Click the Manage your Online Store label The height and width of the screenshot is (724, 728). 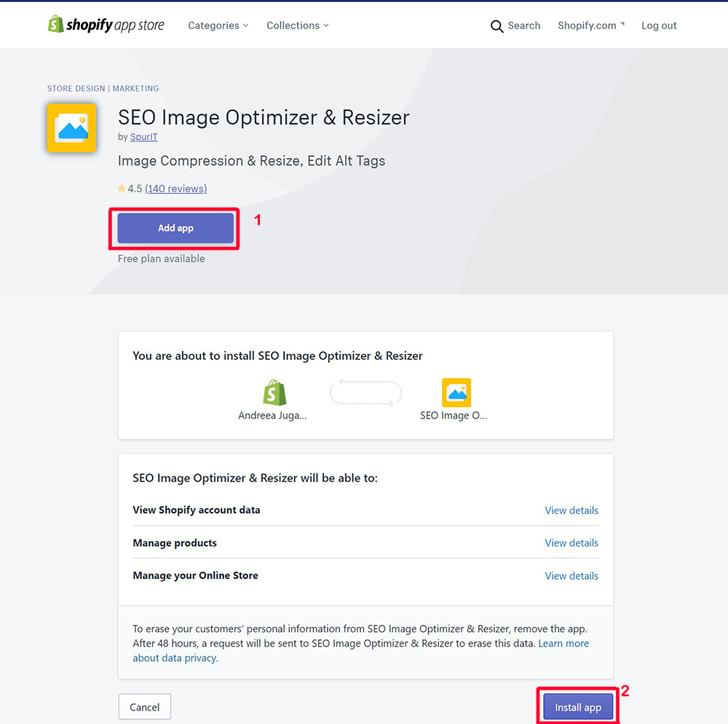pyautogui.click(x=195, y=575)
